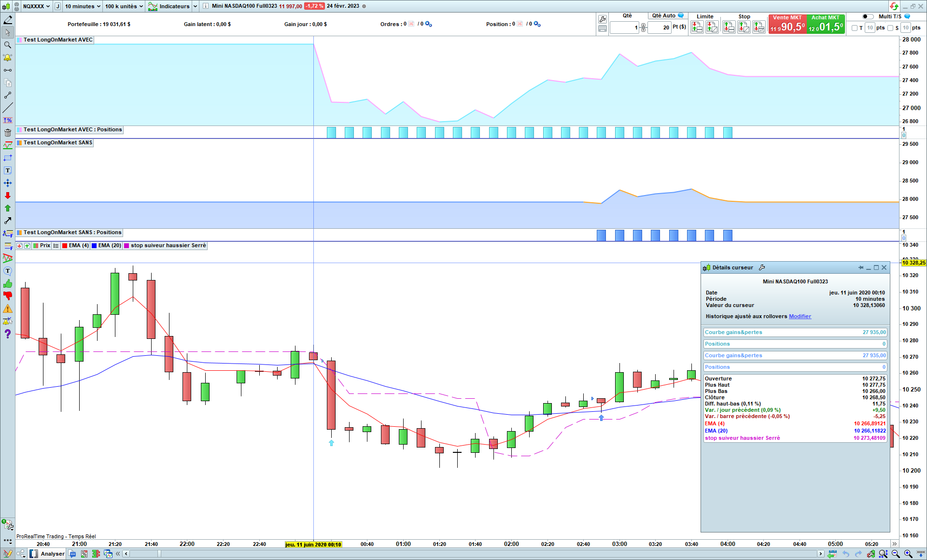Click the Modifier link in cursor details
Viewport: 927px width, 560px height.
pos(800,316)
